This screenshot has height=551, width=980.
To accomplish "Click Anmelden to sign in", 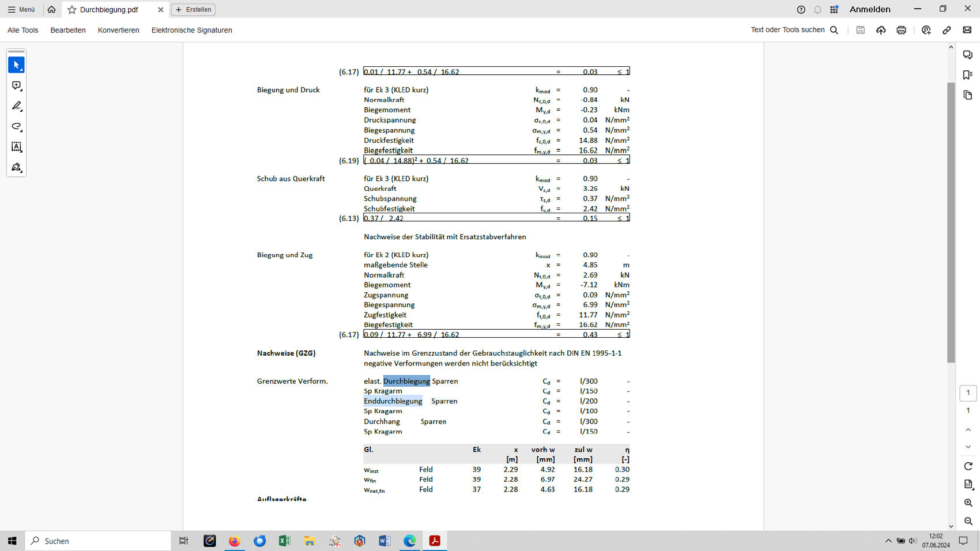I will click(x=869, y=10).
